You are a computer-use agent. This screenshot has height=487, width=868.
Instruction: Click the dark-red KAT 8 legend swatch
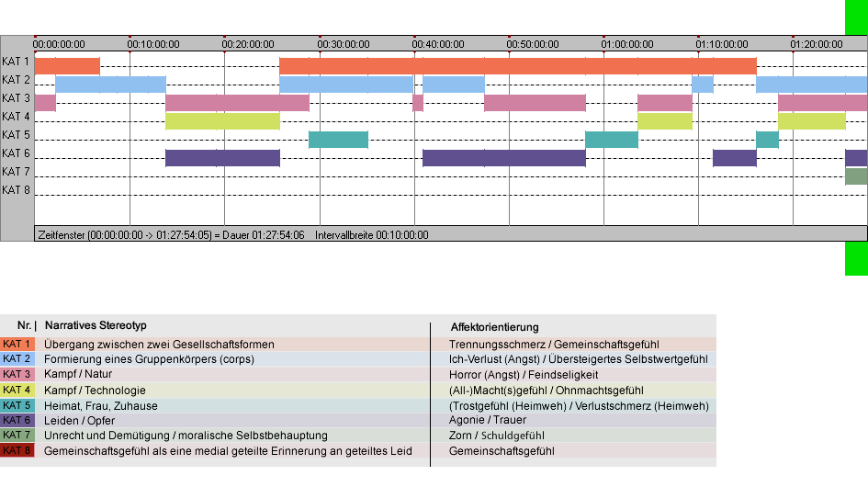tap(17, 450)
